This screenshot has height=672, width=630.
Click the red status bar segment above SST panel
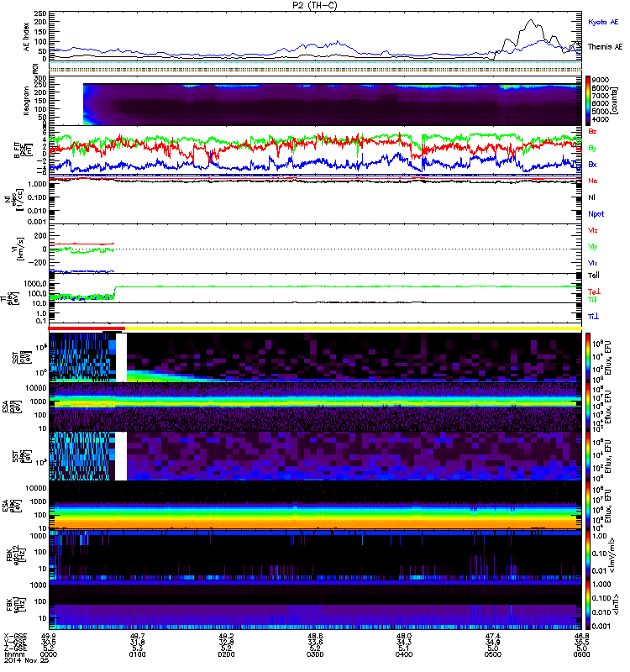point(87,328)
